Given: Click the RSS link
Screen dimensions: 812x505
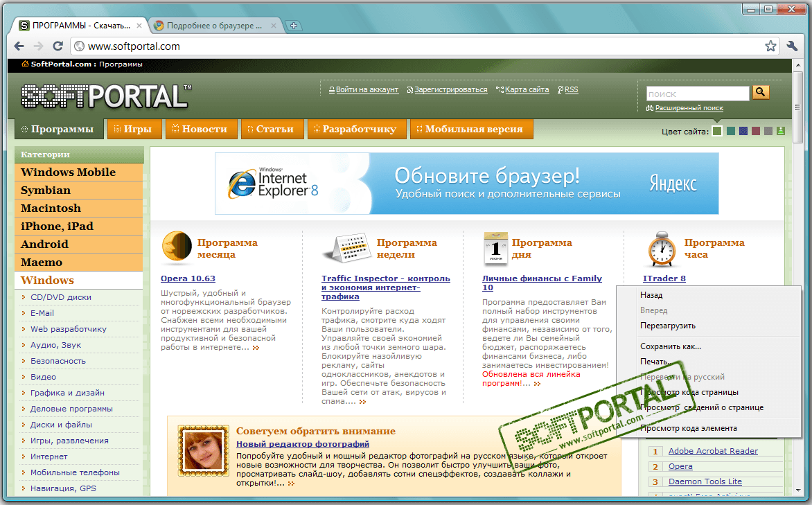Looking at the screenshot, I should coord(571,89).
